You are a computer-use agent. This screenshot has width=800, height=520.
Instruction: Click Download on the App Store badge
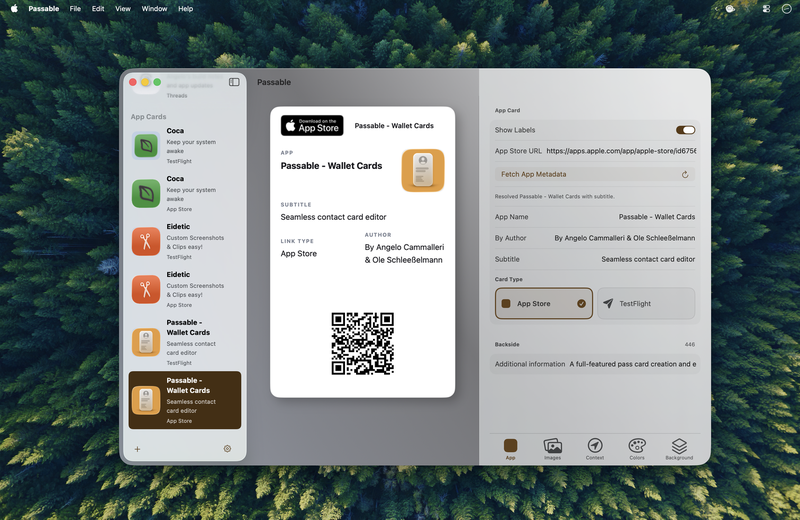[x=312, y=126]
